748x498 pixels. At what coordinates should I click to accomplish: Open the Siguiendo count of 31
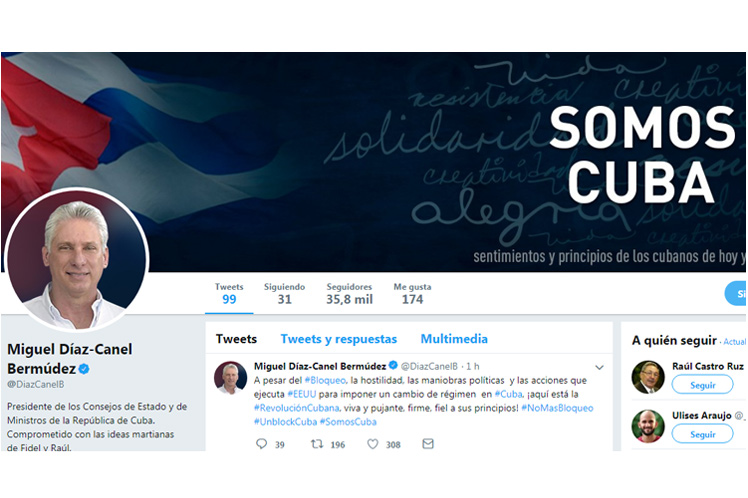[x=284, y=294]
